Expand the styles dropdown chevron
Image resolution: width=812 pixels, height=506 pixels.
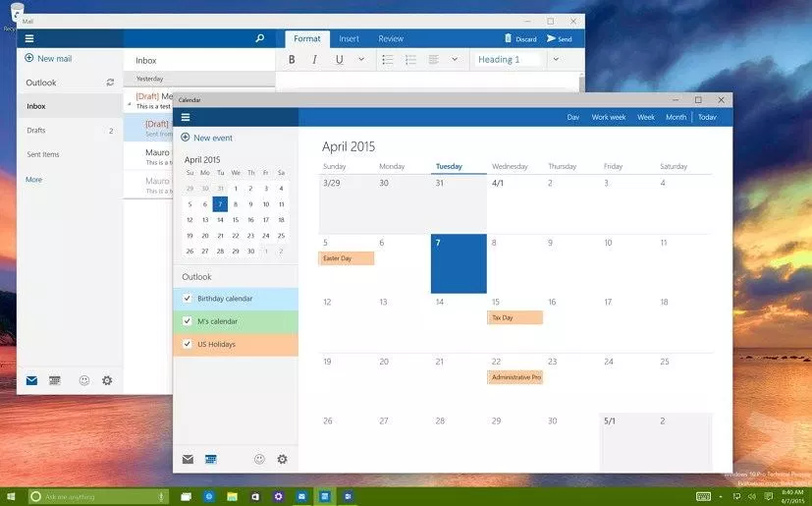556,59
